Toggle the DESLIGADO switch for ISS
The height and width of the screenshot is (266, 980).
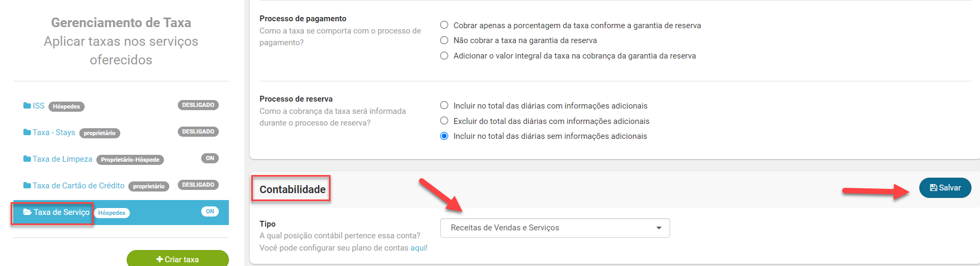coord(198,105)
